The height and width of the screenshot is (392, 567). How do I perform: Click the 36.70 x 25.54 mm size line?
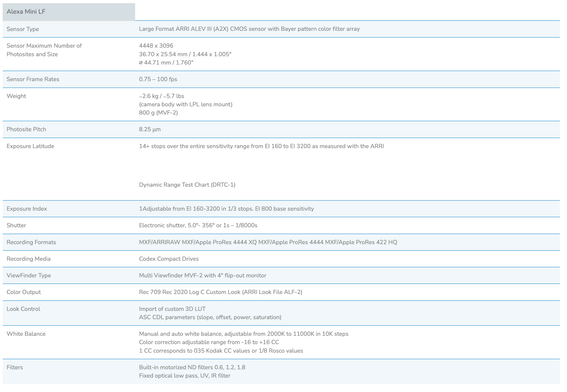tap(185, 54)
